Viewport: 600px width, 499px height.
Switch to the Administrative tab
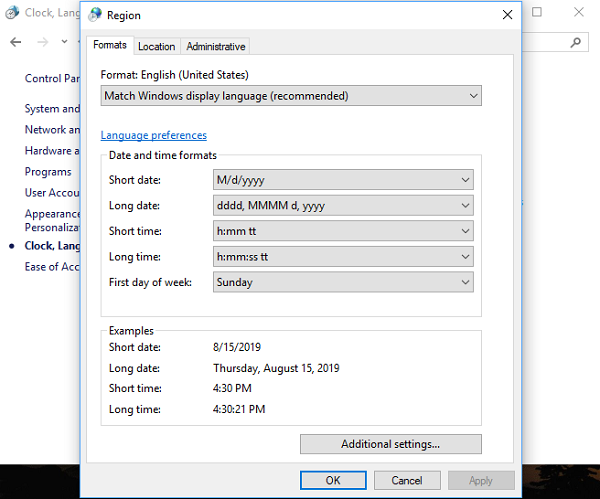215,46
